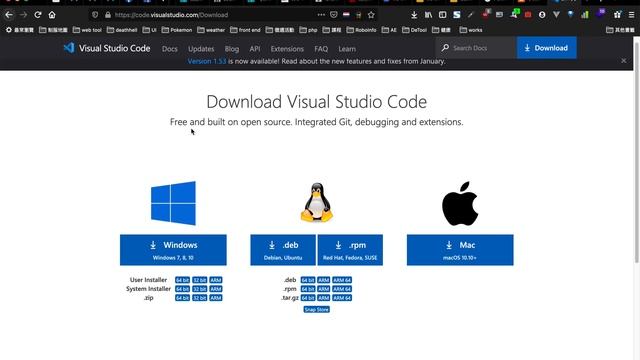Open the php bookmark folder
Image resolution: width=640 pixels, height=360 pixels.
[308, 30]
